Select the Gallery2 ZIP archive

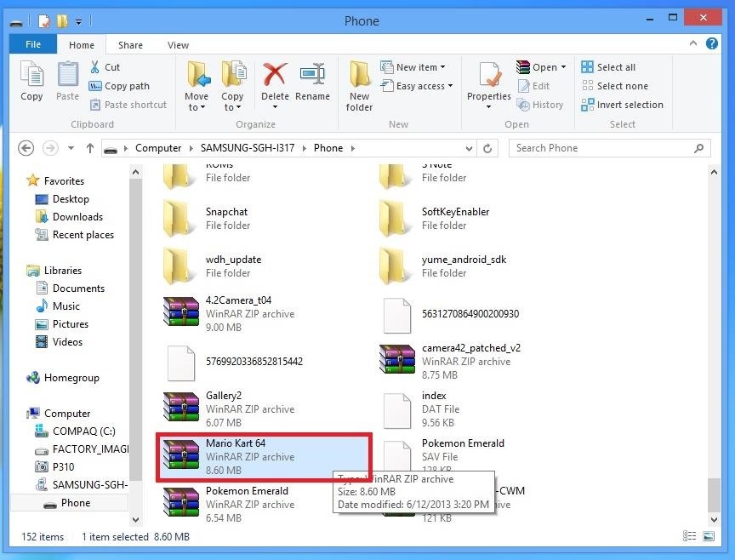[229, 409]
